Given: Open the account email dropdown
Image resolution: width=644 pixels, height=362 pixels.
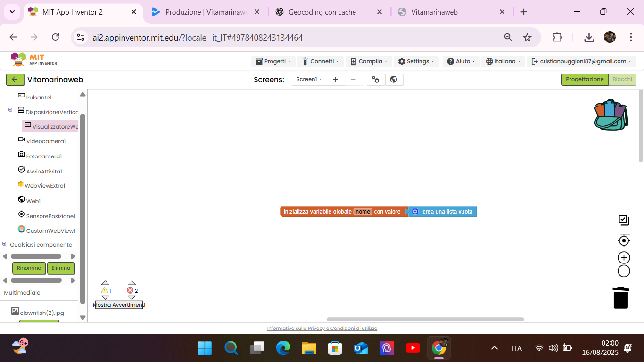Looking at the screenshot, I should tap(582, 62).
